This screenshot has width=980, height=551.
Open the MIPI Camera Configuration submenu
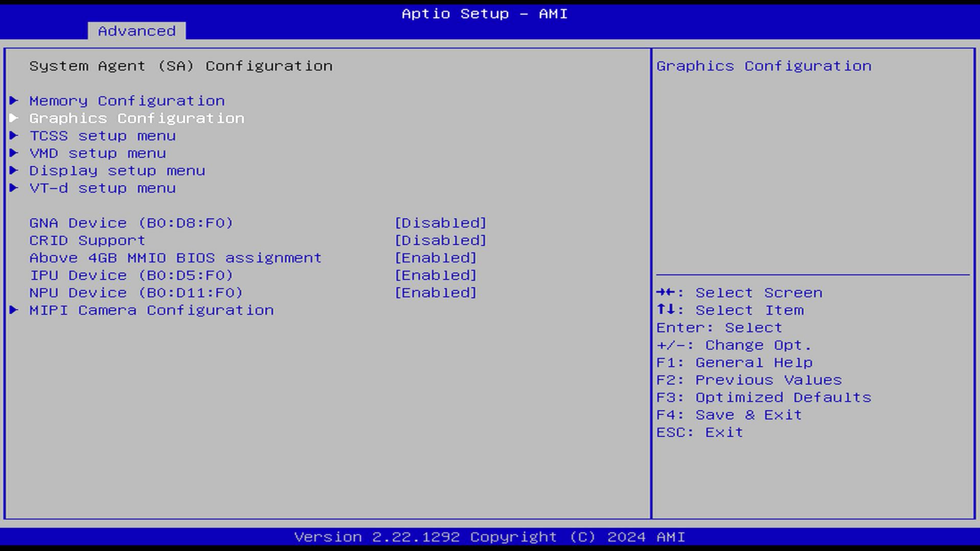152,310
